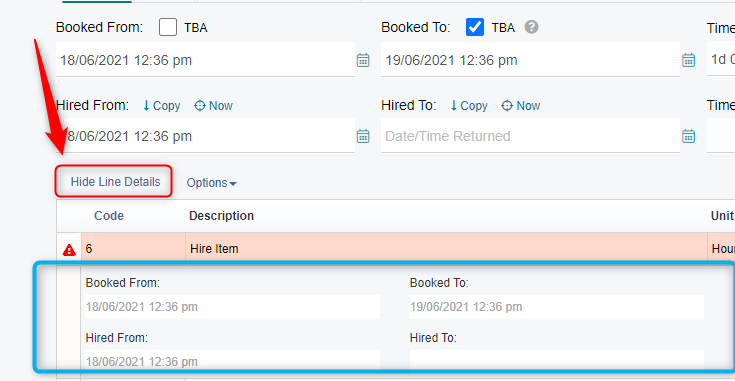Uncheck the Booked To TBA checkbox
This screenshot has width=735, height=381.
[x=475, y=27]
